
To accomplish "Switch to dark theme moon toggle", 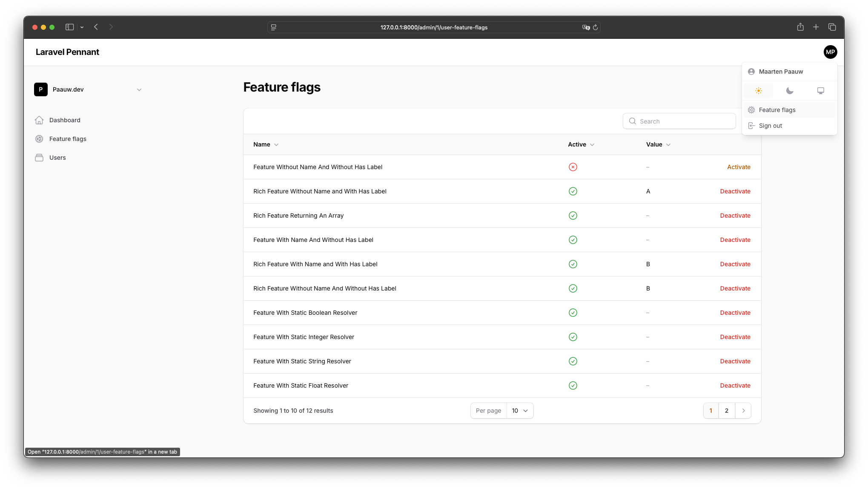I will coord(790,91).
